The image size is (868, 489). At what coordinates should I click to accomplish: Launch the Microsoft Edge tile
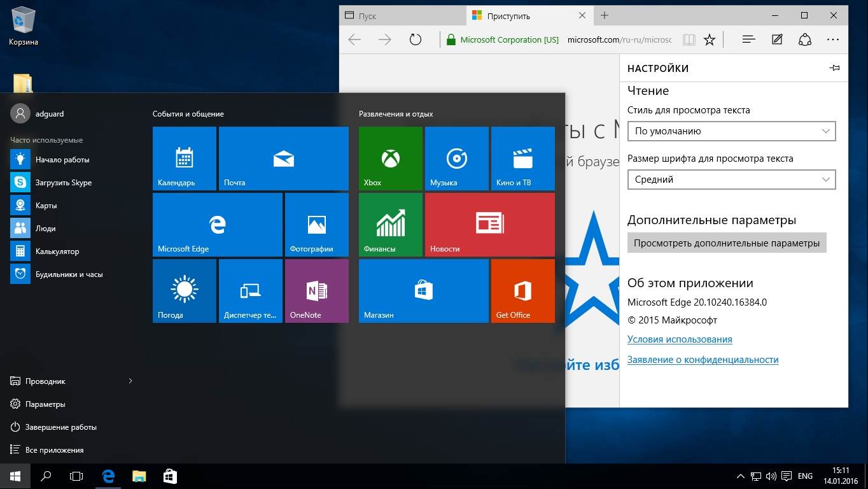(218, 225)
